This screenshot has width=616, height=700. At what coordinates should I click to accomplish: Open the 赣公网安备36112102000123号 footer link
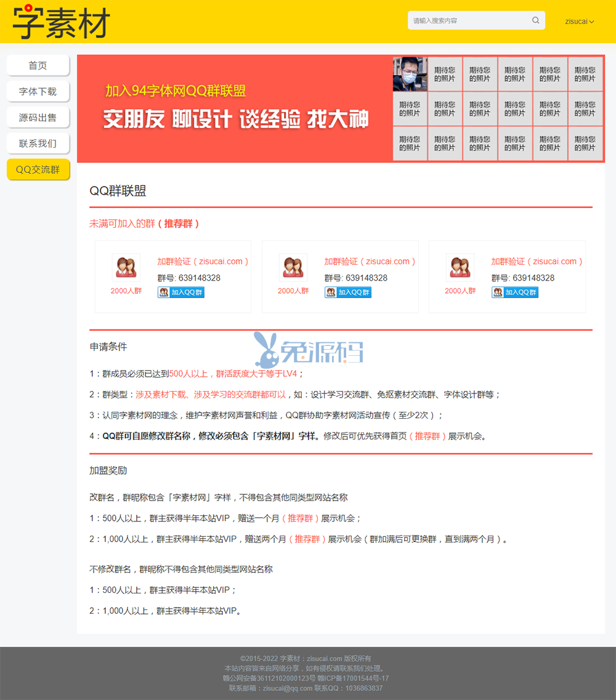[269, 678]
